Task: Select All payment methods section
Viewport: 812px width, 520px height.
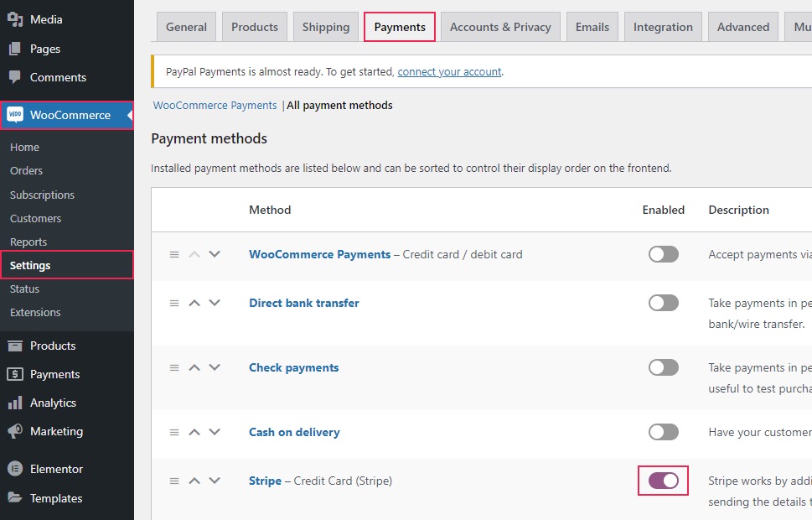Action: point(339,105)
